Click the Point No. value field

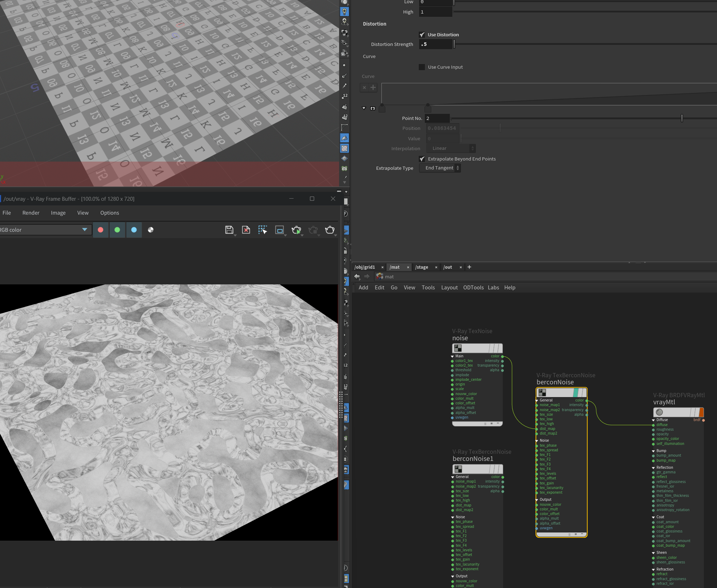click(437, 118)
